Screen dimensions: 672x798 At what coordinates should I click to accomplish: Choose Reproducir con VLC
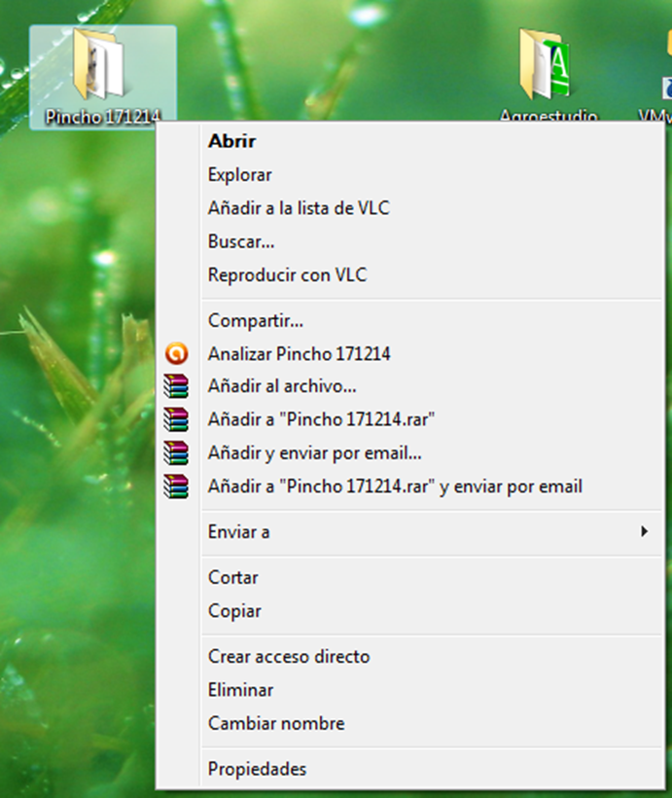287,275
